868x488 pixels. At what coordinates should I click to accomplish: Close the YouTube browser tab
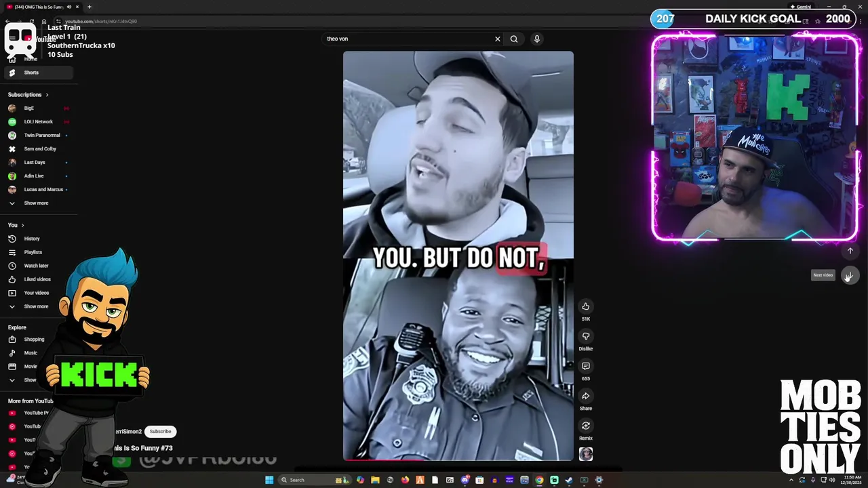coord(77,7)
